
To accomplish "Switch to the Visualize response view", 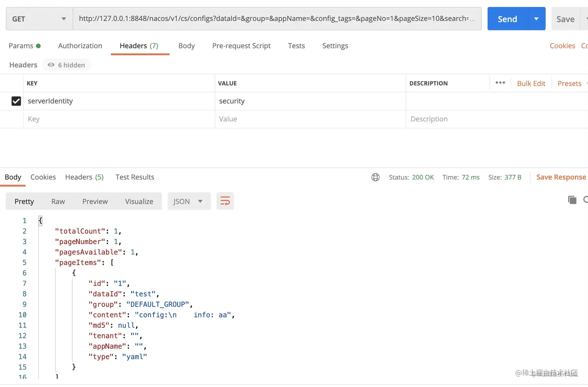I will pyautogui.click(x=139, y=201).
